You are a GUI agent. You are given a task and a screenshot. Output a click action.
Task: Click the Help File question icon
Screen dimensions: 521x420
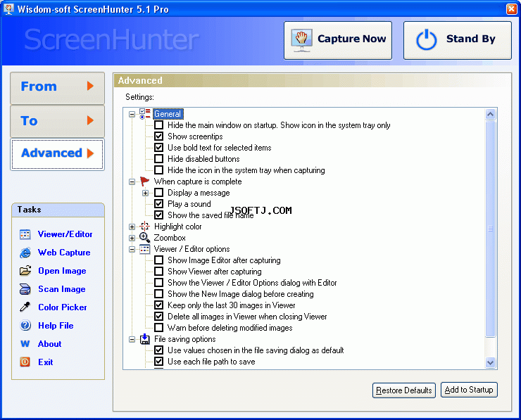pos(25,325)
